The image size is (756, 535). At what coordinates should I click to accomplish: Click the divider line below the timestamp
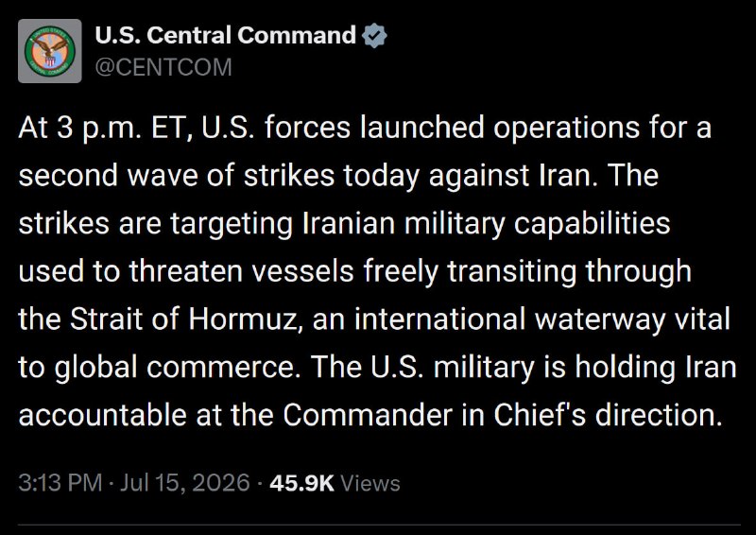click(x=379, y=525)
